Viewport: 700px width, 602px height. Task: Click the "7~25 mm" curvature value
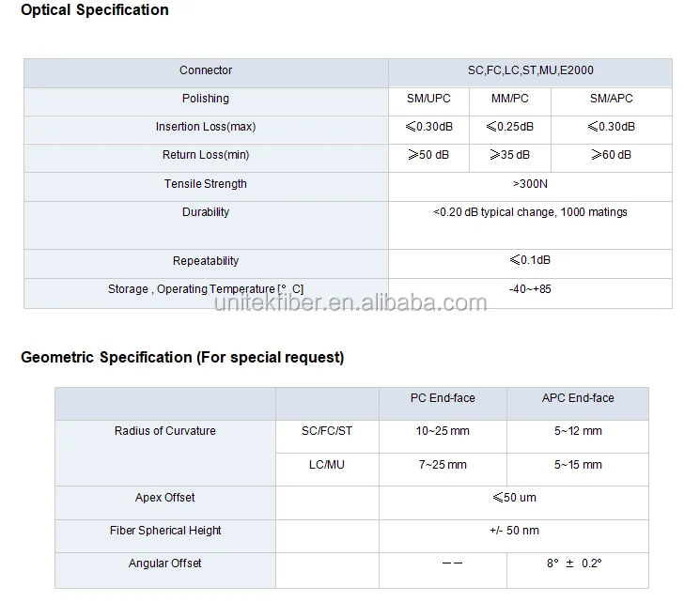point(443,465)
